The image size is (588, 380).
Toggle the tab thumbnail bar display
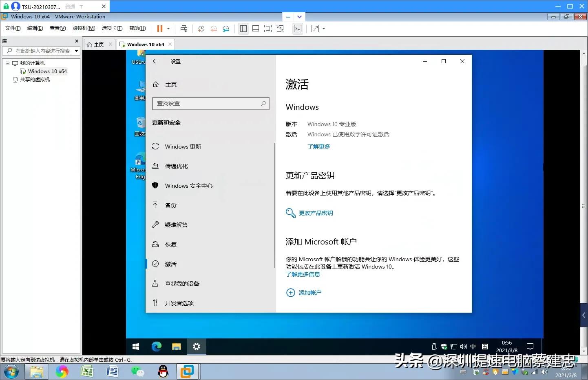[x=256, y=29]
